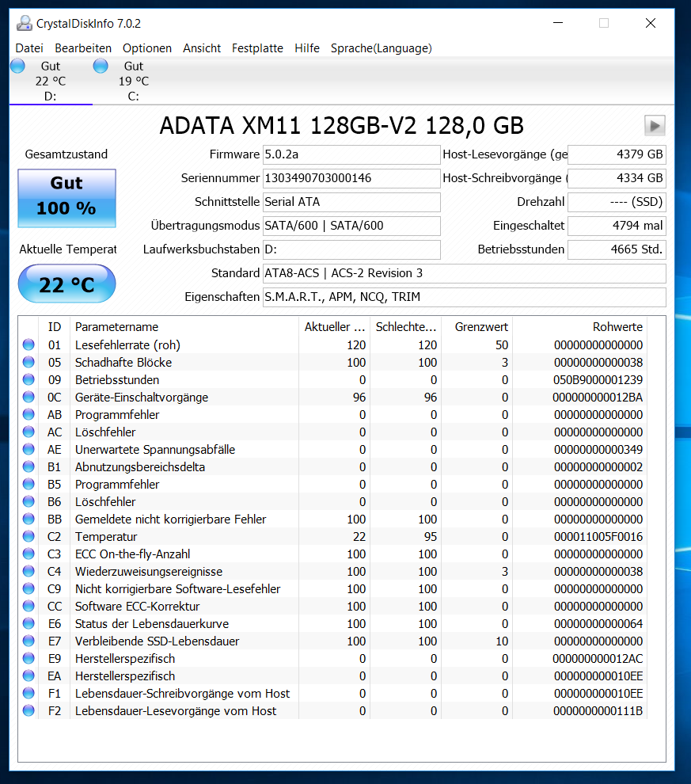Click the Firmware field 5.0.2a
This screenshot has height=784, width=691.
click(x=351, y=154)
